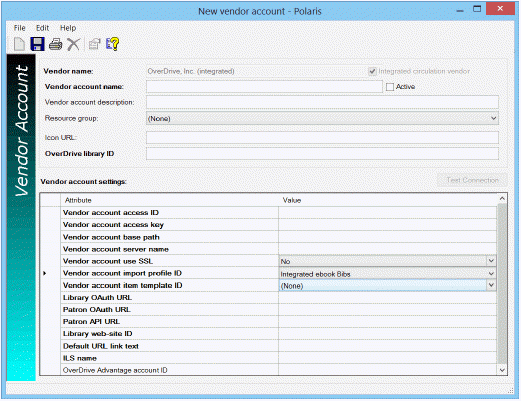Click the Icon URL input field
Image resolution: width=521 pixels, height=401 pixels.
click(322, 138)
